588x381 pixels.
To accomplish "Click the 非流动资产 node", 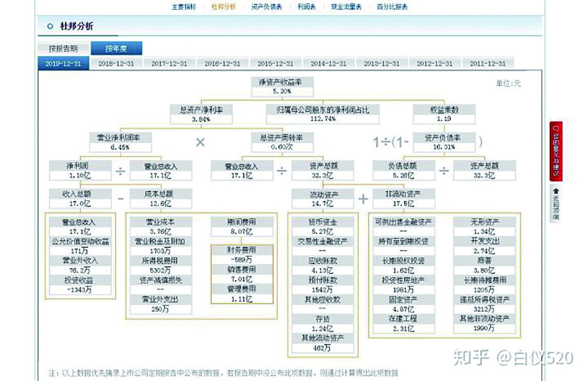I will point(403,199).
